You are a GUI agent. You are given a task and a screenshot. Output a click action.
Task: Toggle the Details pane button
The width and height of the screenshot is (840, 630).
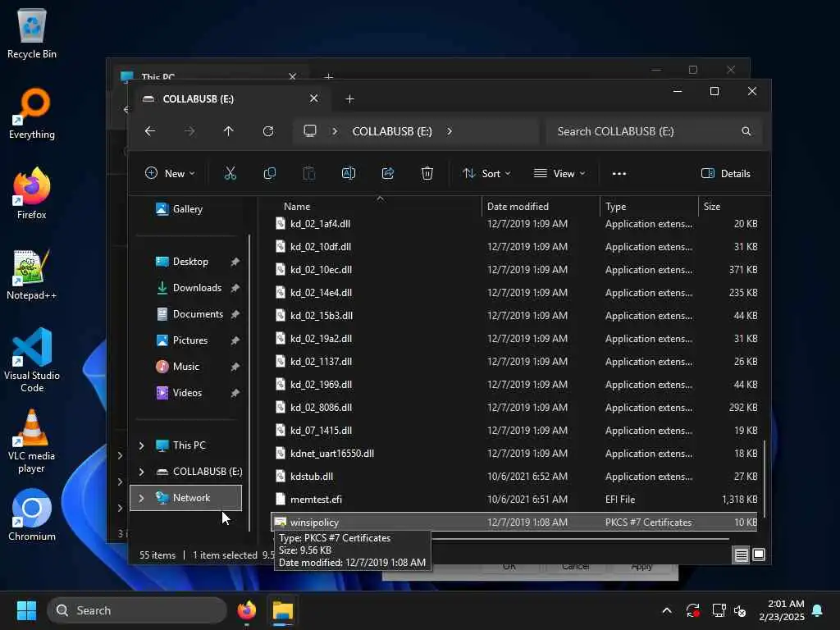coord(726,174)
